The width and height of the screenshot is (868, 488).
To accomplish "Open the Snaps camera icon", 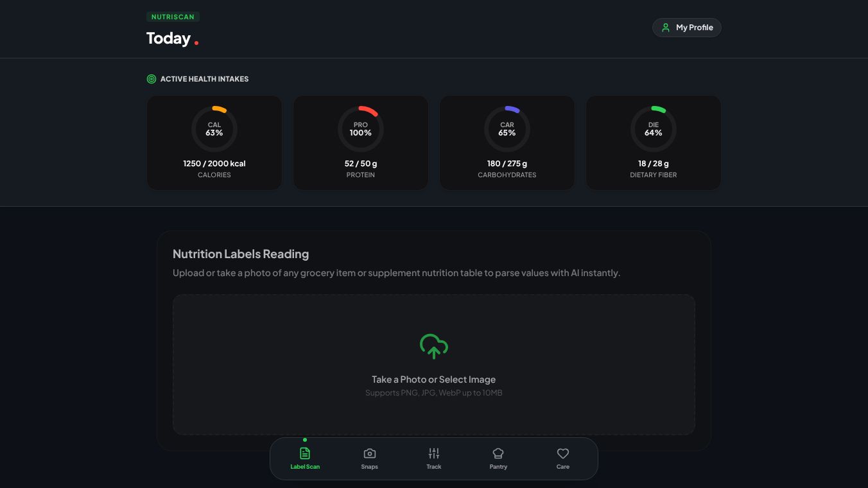I will pyautogui.click(x=370, y=453).
